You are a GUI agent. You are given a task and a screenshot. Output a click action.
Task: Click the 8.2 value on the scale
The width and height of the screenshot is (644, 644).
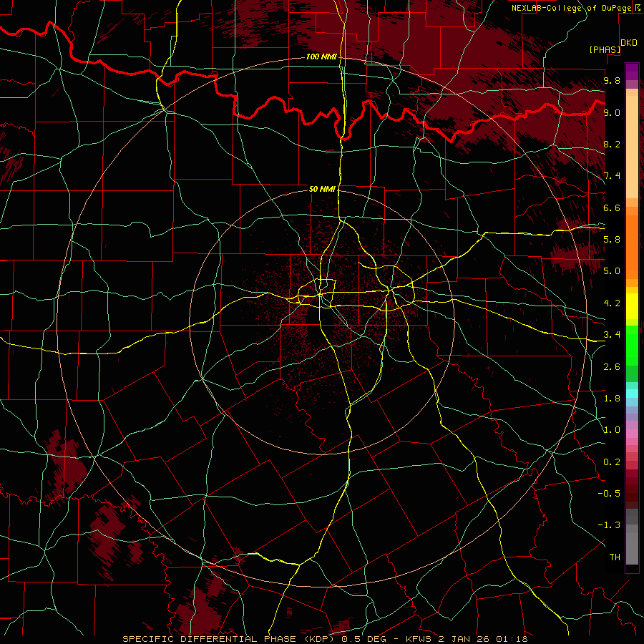612,144
